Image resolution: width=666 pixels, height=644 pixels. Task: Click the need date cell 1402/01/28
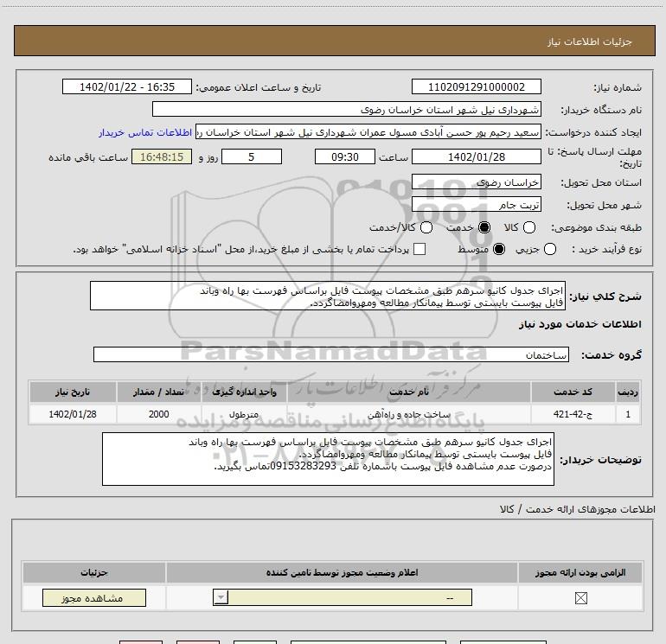click(73, 414)
